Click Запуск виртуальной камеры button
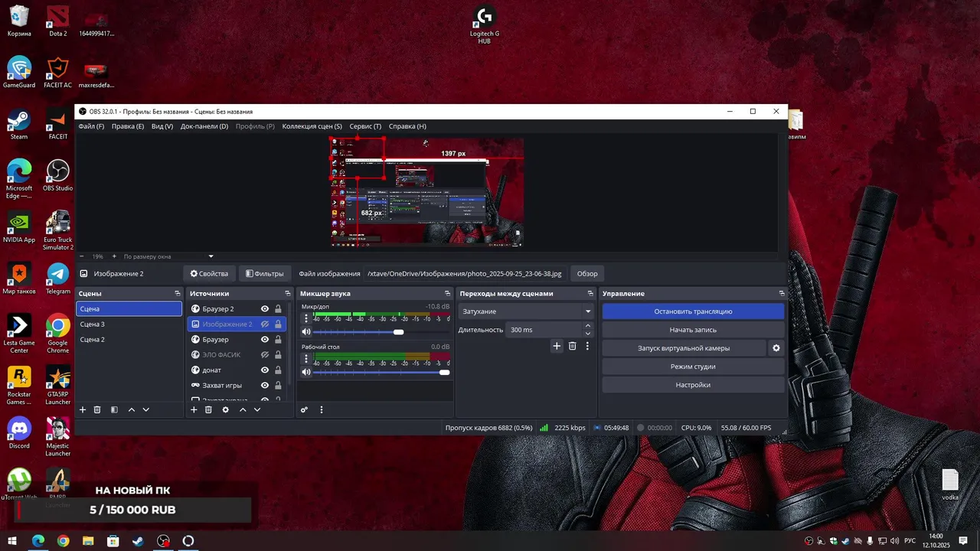The width and height of the screenshot is (980, 551). [684, 348]
